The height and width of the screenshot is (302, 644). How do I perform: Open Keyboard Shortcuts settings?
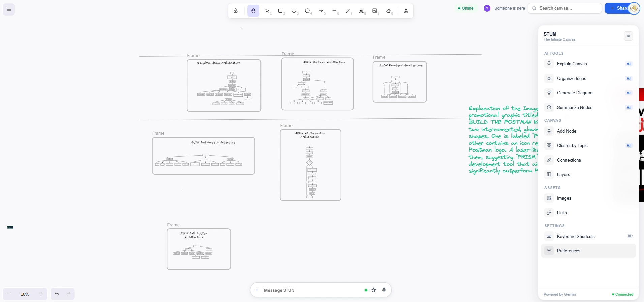[x=588, y=236]
